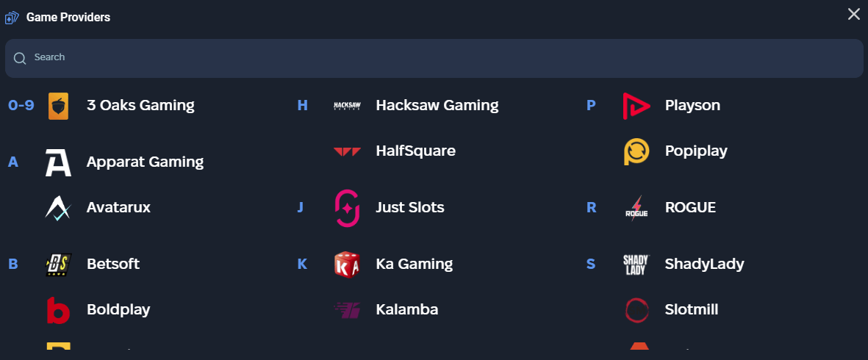Screen dimensions: 868x360
Task: Select the Avatarux logo icon
Action: click(57, 208)
